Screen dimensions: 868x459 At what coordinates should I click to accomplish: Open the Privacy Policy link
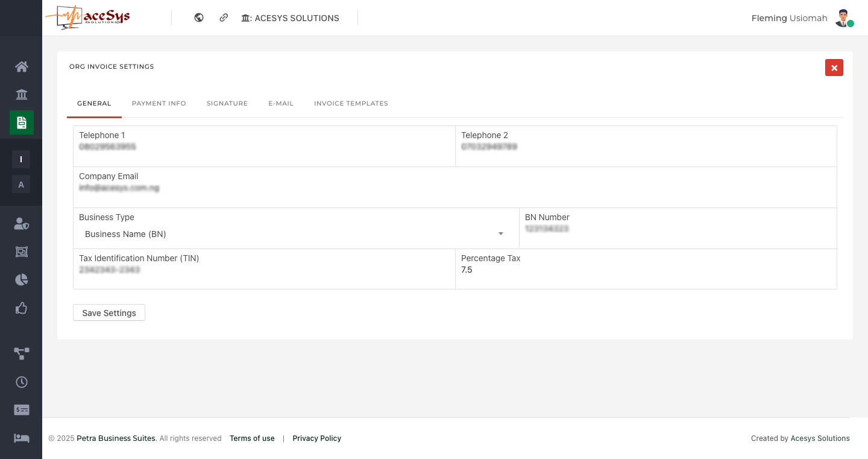(316, 438)
